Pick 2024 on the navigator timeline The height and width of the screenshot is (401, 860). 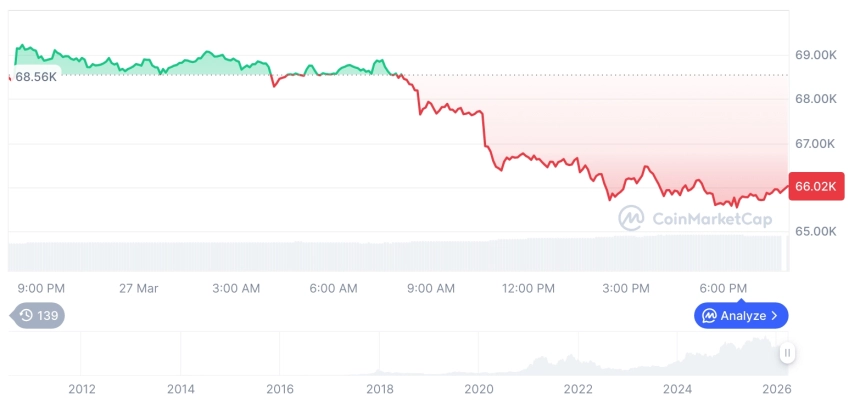(x=677, y=389)
